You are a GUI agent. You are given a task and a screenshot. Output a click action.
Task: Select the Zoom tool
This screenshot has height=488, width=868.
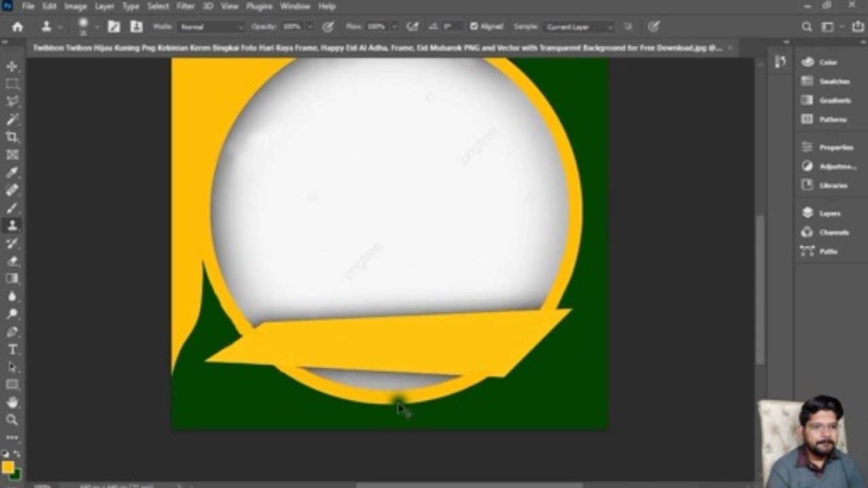pyautogui.click(x=12, y=420)
